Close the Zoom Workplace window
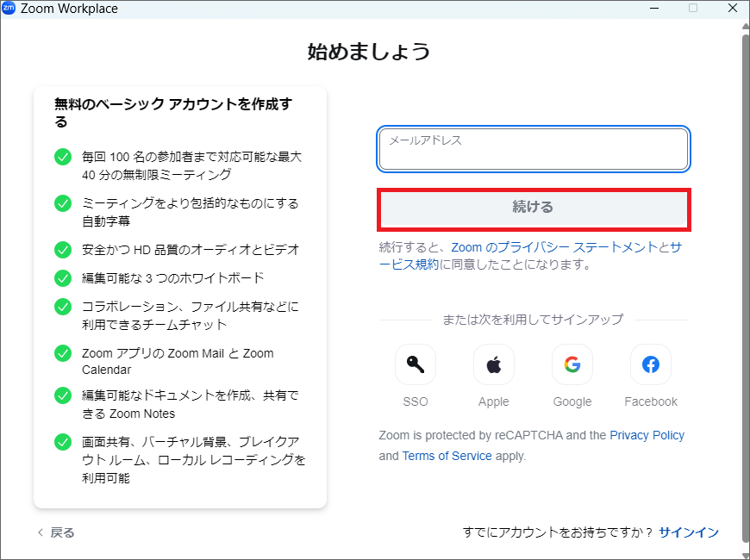Image resolution: width=750 pixels, height=560 pixels. tap(732, 8)
